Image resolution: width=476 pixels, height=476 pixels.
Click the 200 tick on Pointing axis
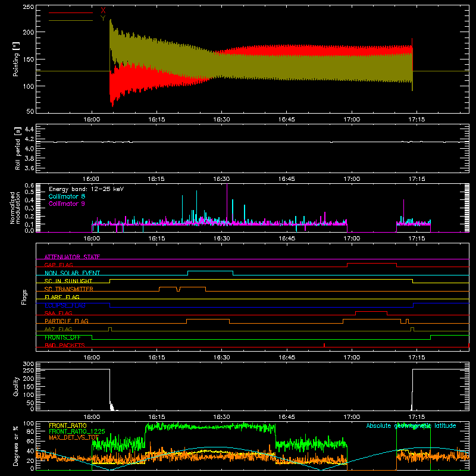[29, 32]
